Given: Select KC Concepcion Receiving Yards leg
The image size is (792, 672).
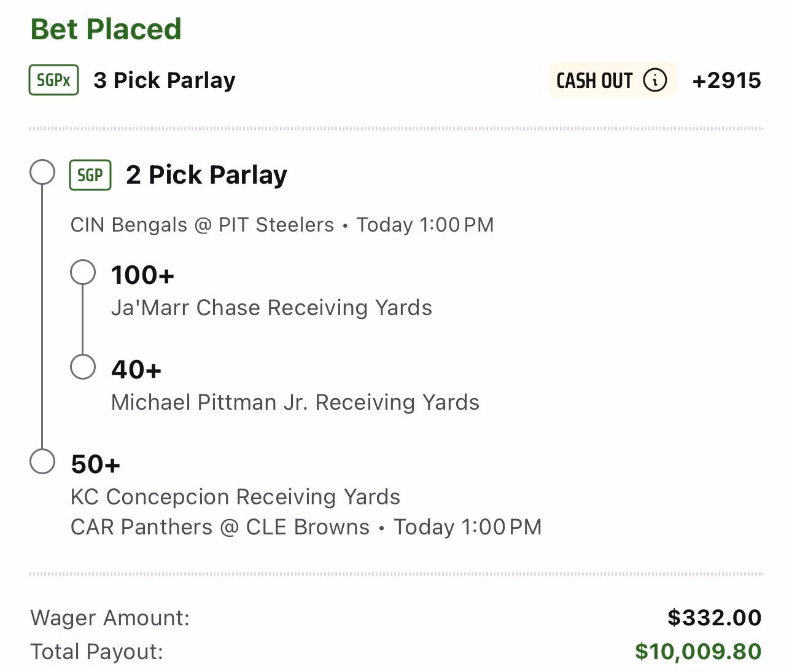Looking at the screenshot, I should click(235, 497).
